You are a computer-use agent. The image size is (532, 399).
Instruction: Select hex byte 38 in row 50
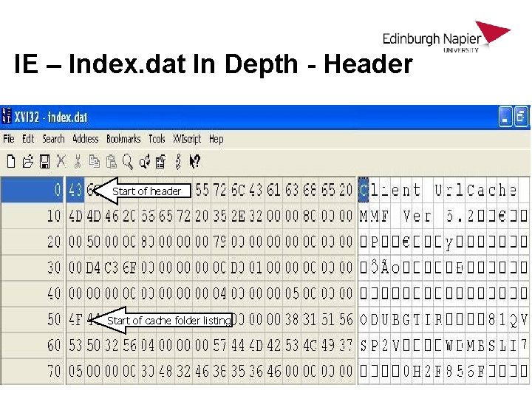coord(292,320)
